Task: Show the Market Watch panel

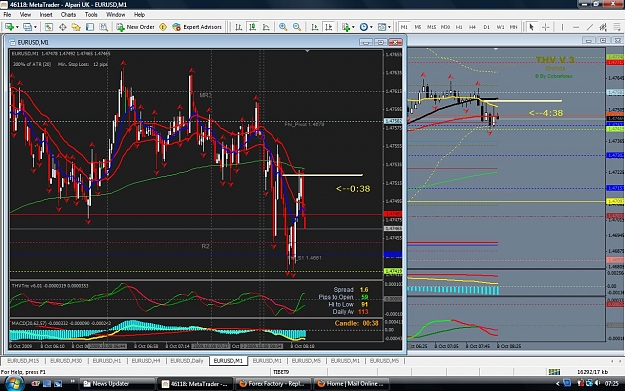Action: 48,27
